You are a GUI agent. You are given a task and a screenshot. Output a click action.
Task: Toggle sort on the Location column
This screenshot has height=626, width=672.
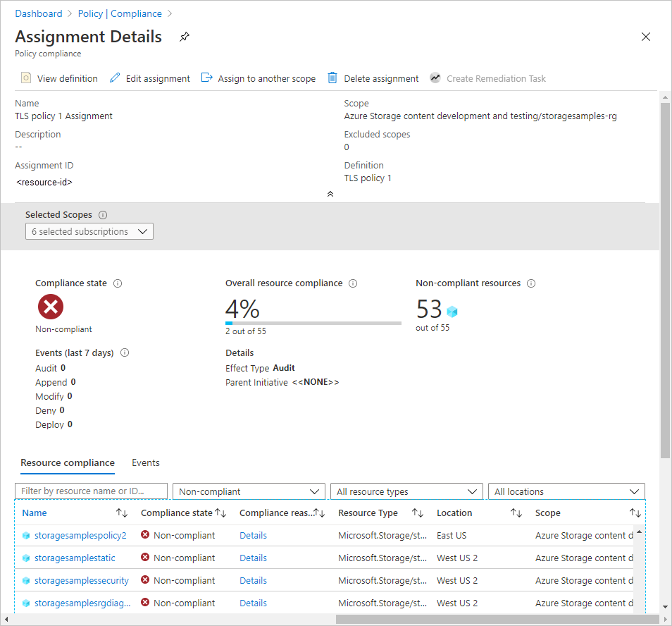click(516, 513)
